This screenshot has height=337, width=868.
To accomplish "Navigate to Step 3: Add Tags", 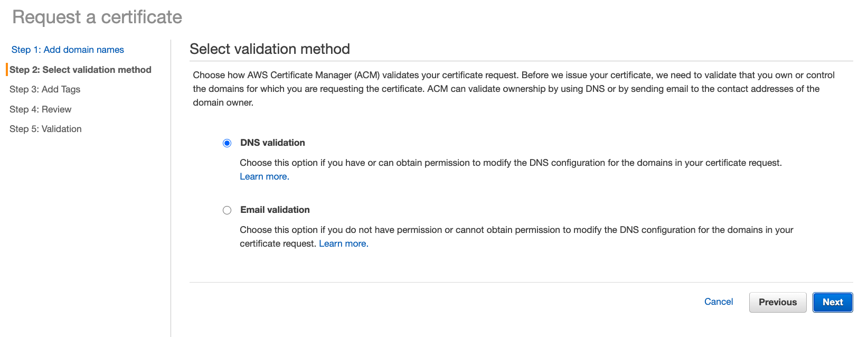I will [44, 89].
